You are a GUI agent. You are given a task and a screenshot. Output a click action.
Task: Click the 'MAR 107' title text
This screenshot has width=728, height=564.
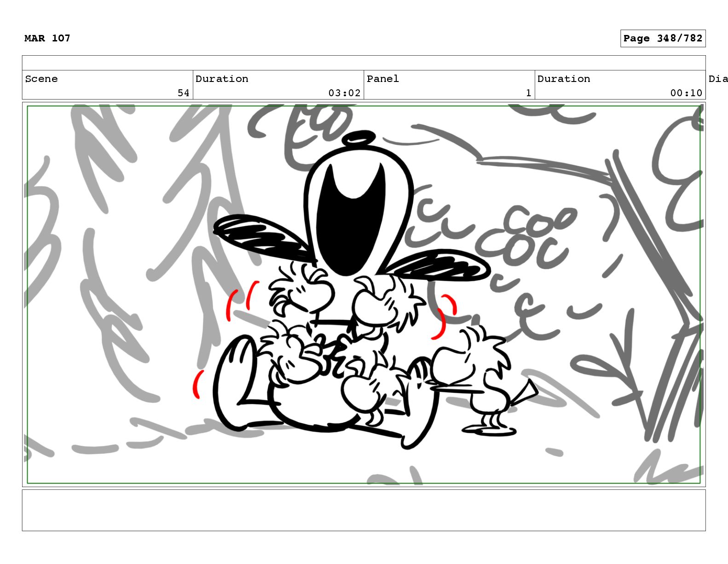(x=47, y=38)
